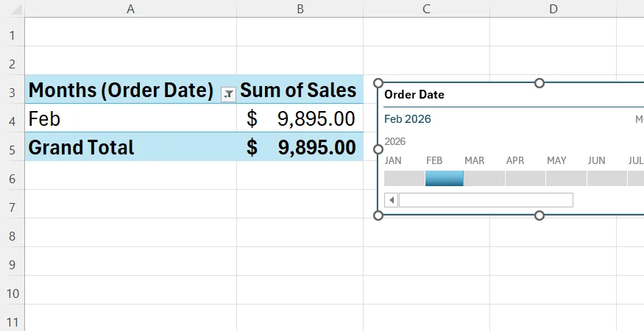Click the timeline bottom-middle resize handle

539,216
